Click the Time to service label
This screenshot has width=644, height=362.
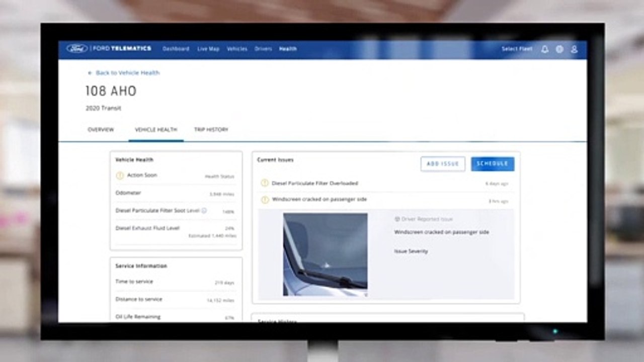pos(134,282)
